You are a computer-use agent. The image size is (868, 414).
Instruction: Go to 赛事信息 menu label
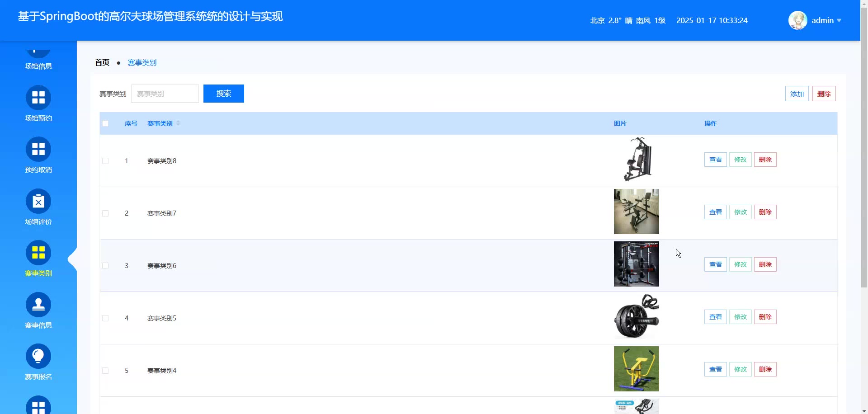tap(38, 325)
